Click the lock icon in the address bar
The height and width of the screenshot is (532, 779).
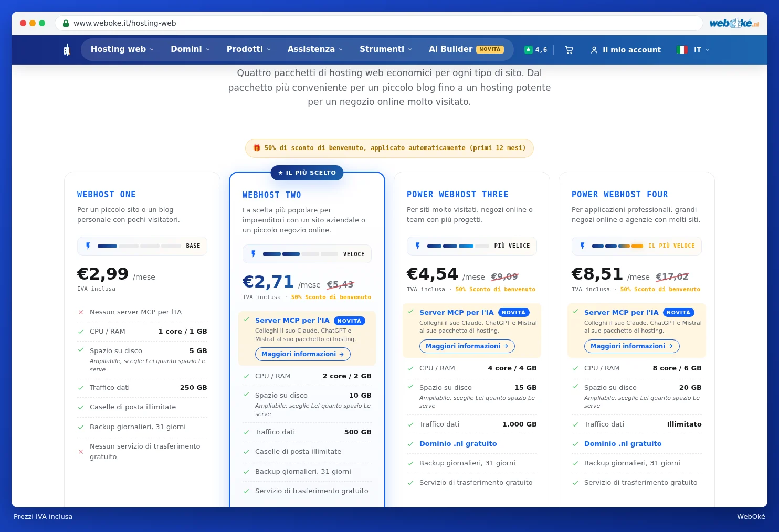[x=66, y=23]
